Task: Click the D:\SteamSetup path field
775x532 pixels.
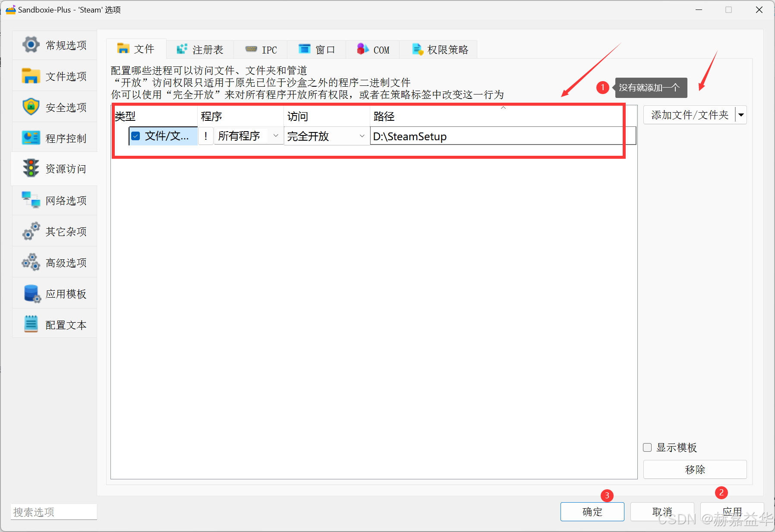Action: tap(503, 136)
